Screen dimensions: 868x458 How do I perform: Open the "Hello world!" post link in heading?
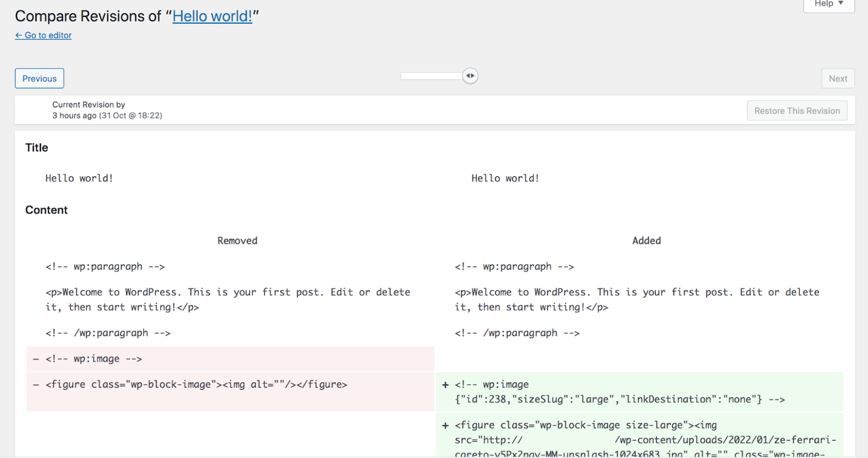[212, 16]
